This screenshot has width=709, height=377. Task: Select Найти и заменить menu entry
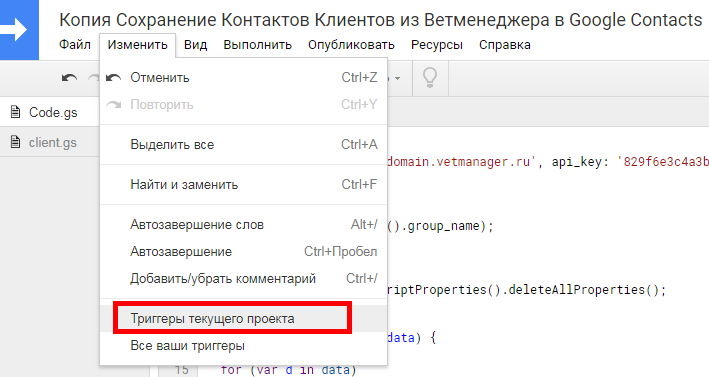coord(243,184)
